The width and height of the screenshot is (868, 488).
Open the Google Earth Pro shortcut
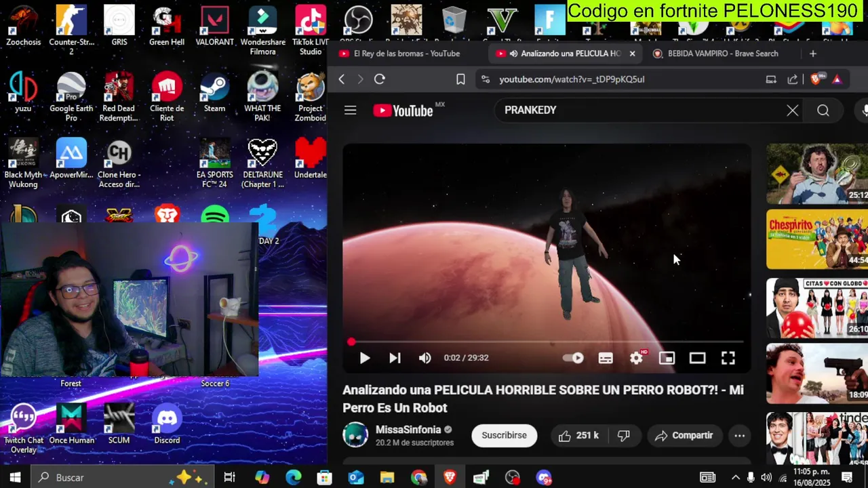pyautogui.click(x=71, y=98)
